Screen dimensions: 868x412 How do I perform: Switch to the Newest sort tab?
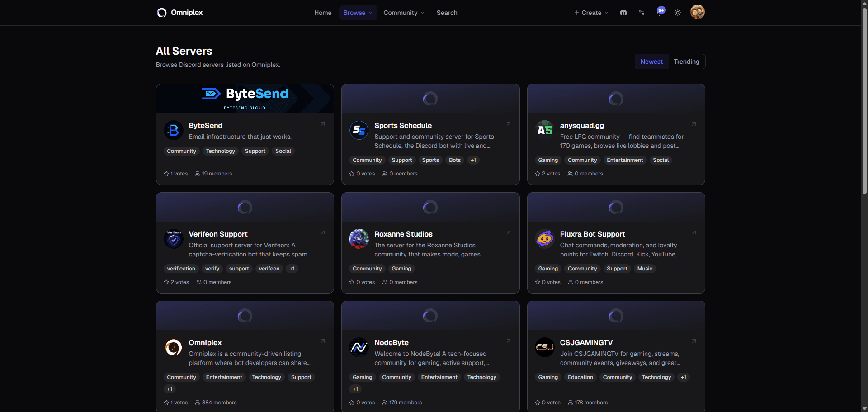651,62
